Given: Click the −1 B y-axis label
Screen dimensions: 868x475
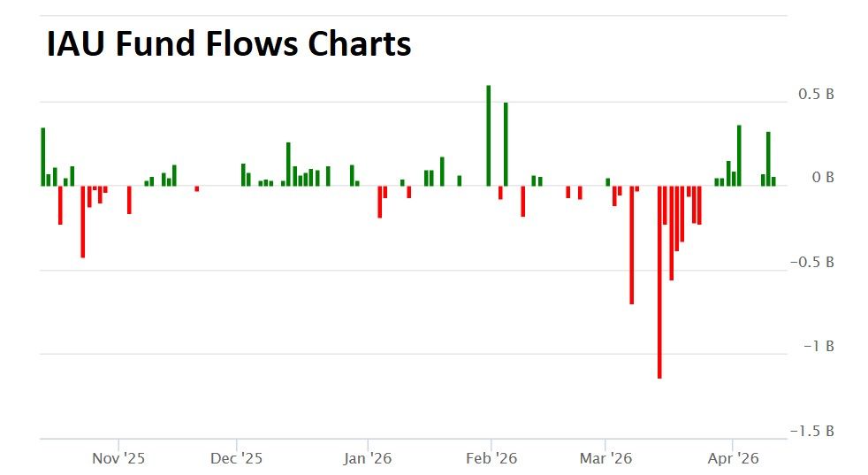Looking at the screenshot, I should click(819, 347).
